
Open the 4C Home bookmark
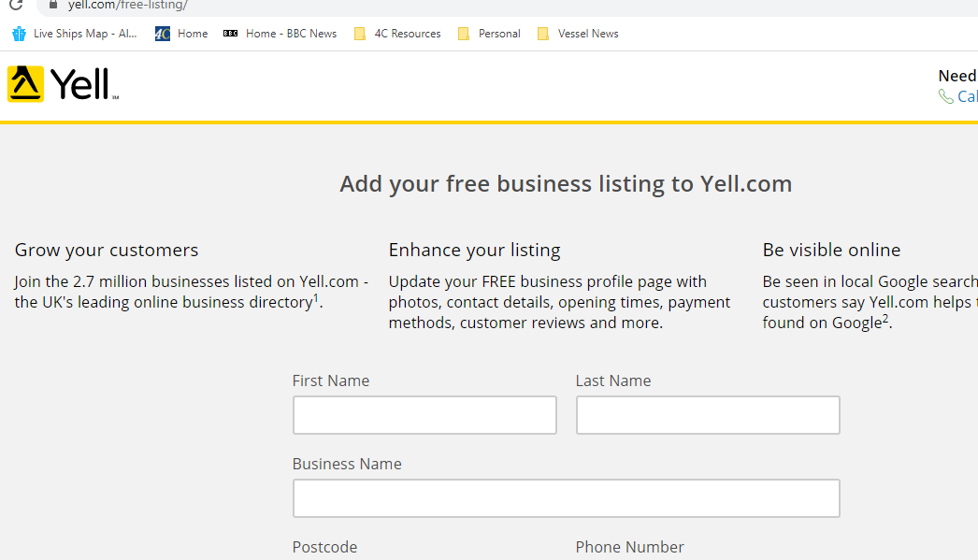[x=181, y=34]
